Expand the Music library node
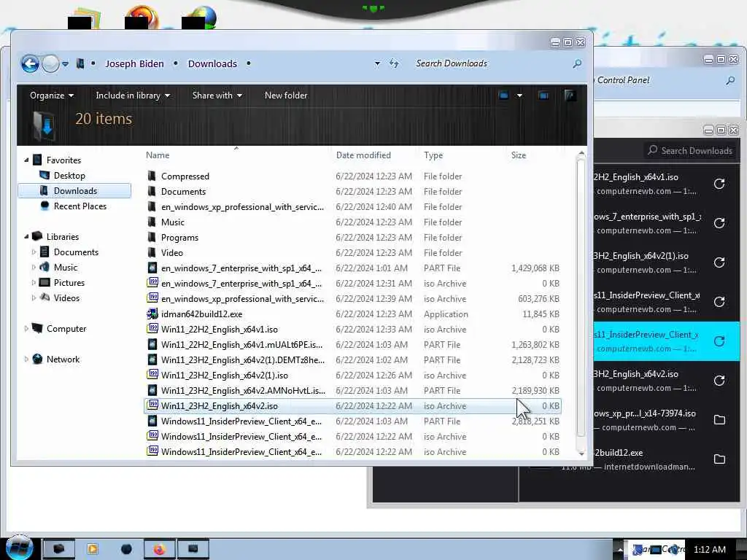The image size is (747, 560). click(x=34, y=267)
